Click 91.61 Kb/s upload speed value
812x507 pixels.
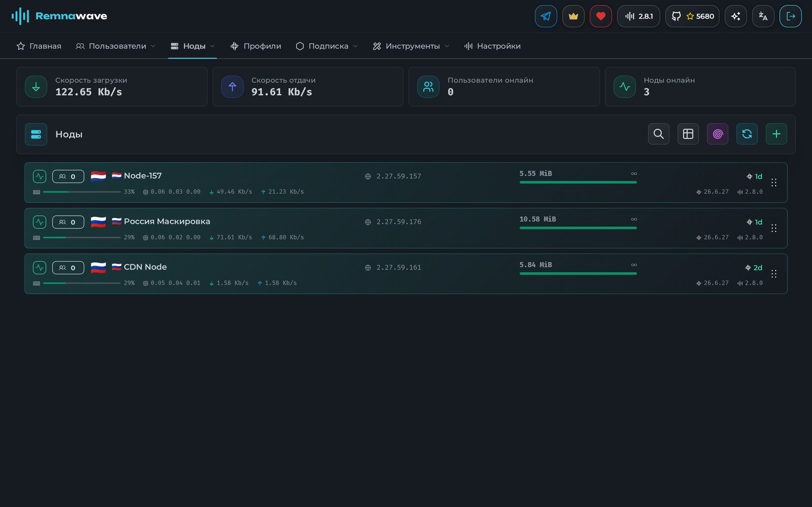(x=282, y=92)
